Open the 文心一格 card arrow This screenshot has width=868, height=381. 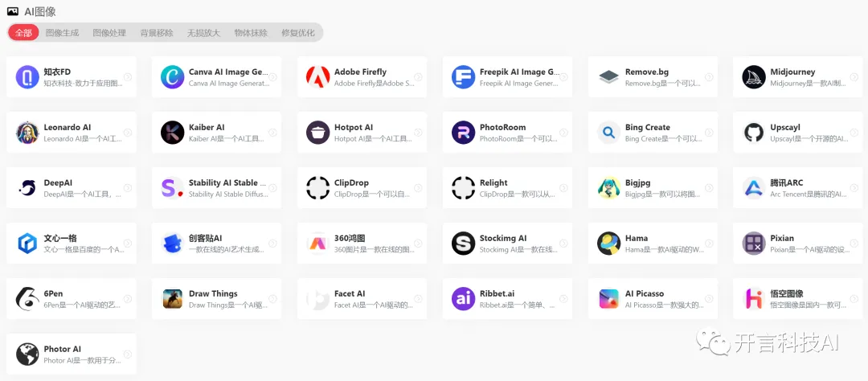127,243
